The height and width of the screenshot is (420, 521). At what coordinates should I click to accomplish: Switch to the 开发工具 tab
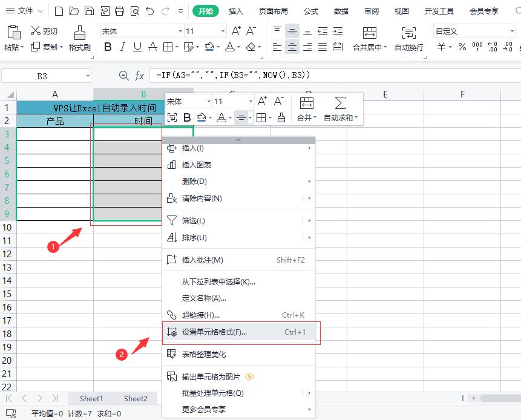pos(439,11)
